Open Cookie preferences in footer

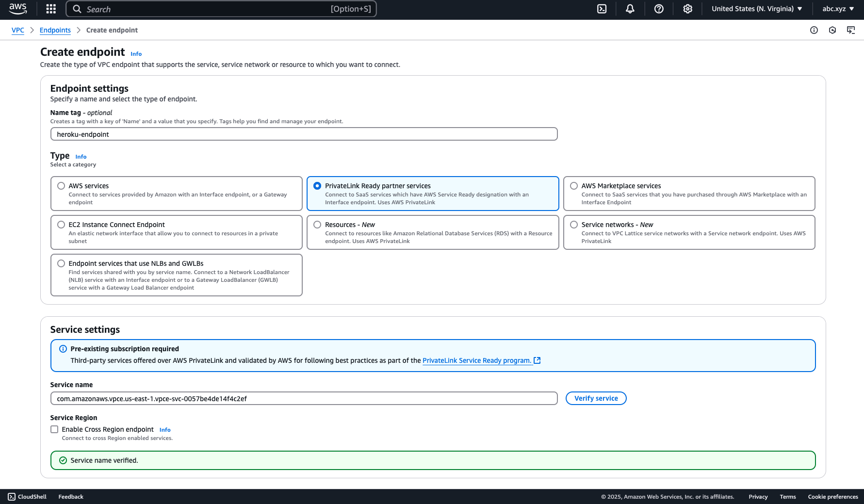(833, 497)
